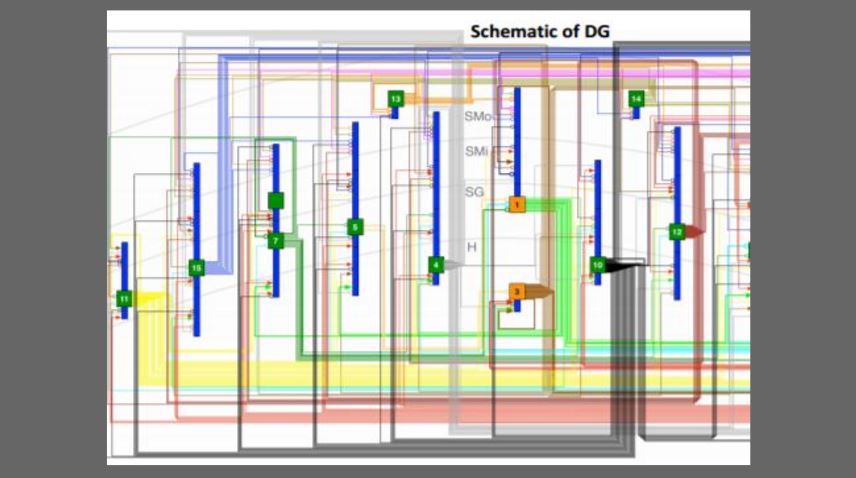Click green node 11
This screenshot has height=478, width=856.
124,298
